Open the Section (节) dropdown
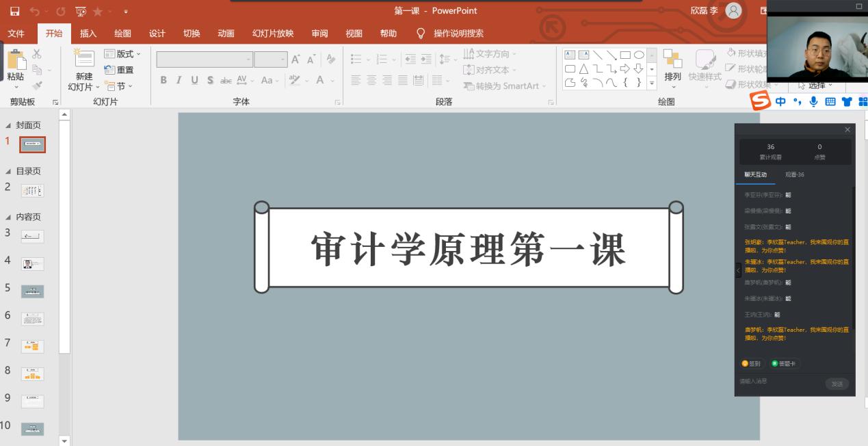This screenshot has height=446, width=868. [118, 86]
